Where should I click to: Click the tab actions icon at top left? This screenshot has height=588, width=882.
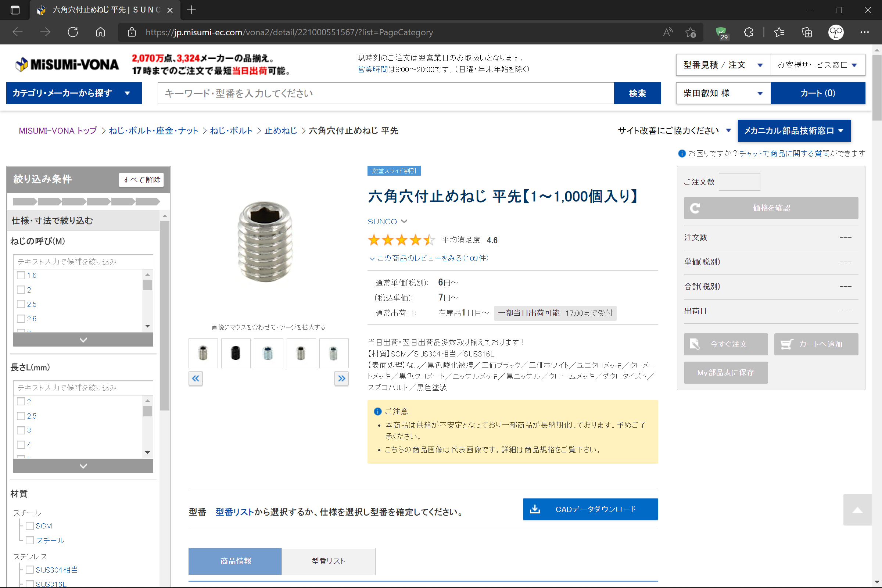(15, 10)
